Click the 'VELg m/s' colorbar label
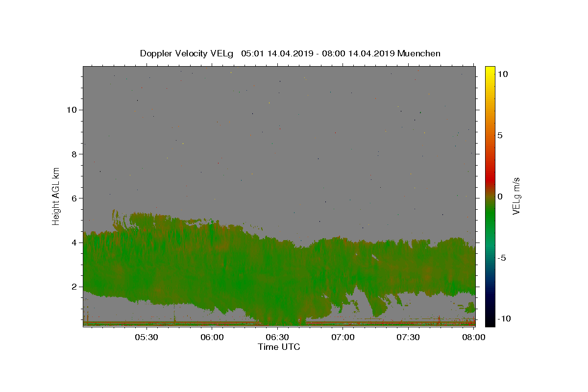 pyautogui.click(x=516, y=196)
